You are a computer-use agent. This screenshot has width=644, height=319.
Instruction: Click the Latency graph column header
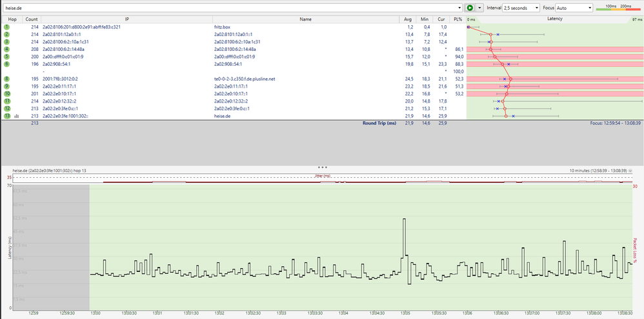click(x=555, y=19)
